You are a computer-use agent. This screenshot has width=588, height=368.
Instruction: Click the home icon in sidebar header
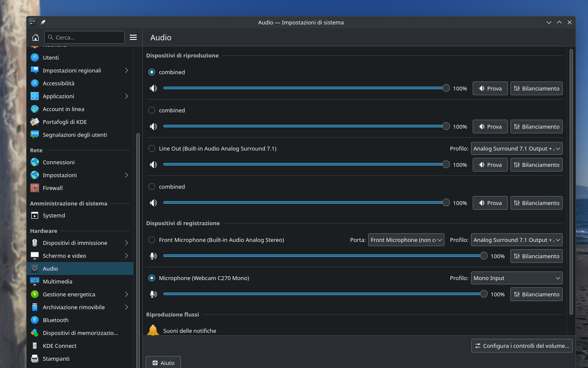click(36, 37)
